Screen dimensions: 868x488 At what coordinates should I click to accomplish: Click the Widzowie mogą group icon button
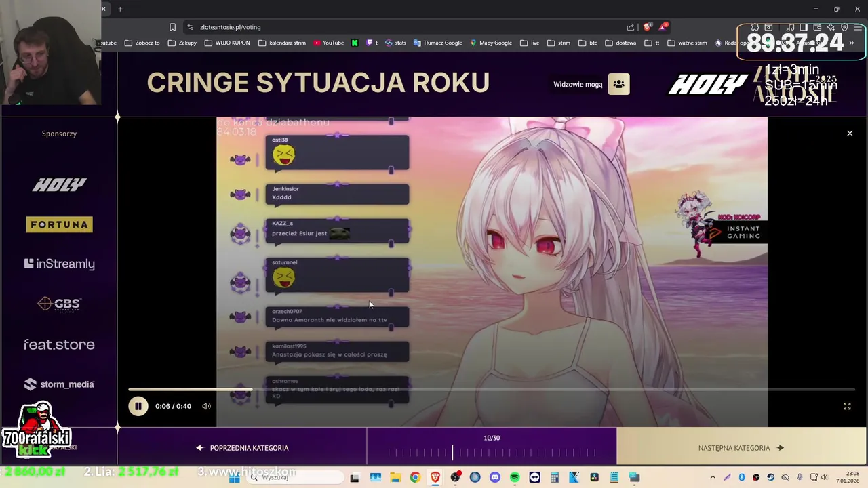[618, 84]
